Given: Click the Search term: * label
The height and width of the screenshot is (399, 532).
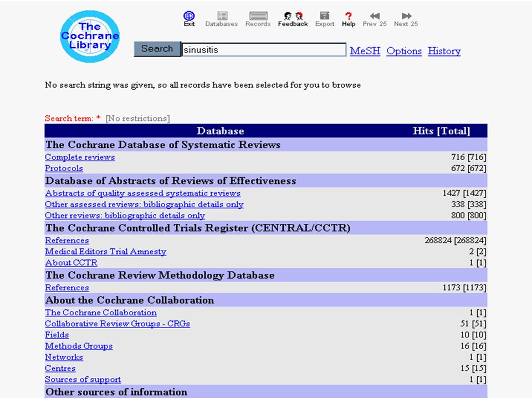Looking at the screenshot, I should [73, 119].
